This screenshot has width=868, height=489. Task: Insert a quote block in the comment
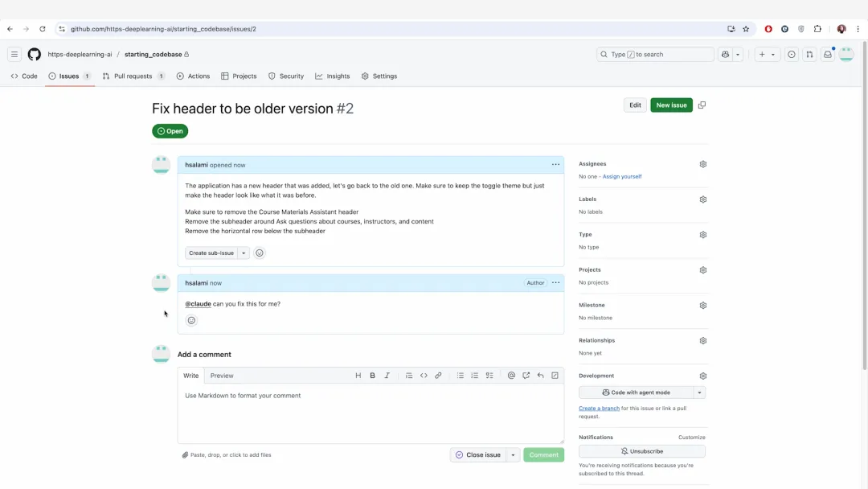tap(408, 375)
